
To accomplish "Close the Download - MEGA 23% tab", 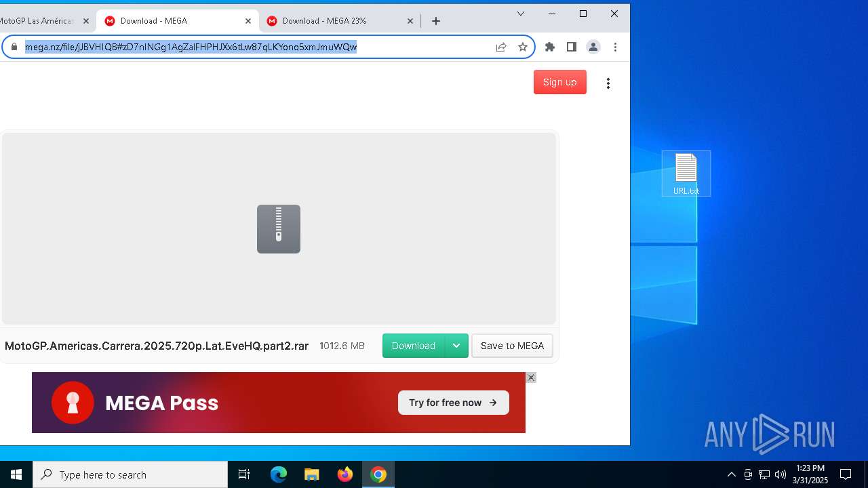I will (410, 21).
